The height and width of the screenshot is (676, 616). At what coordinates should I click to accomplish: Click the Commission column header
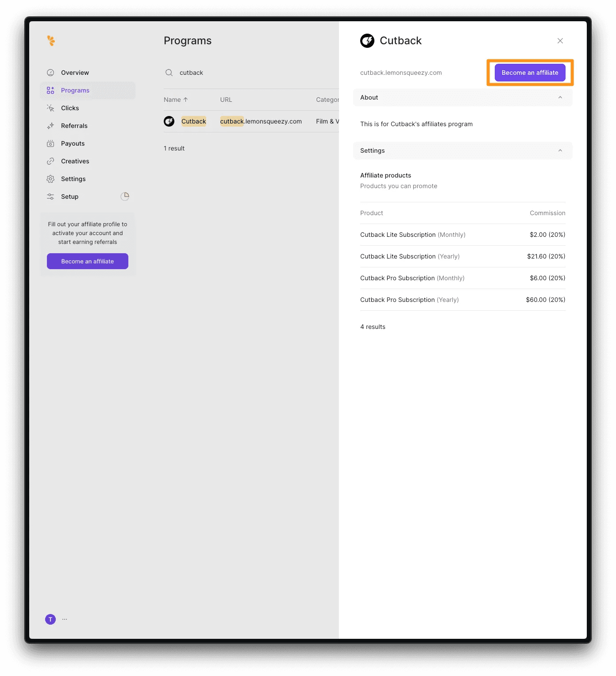click(547, 213)
